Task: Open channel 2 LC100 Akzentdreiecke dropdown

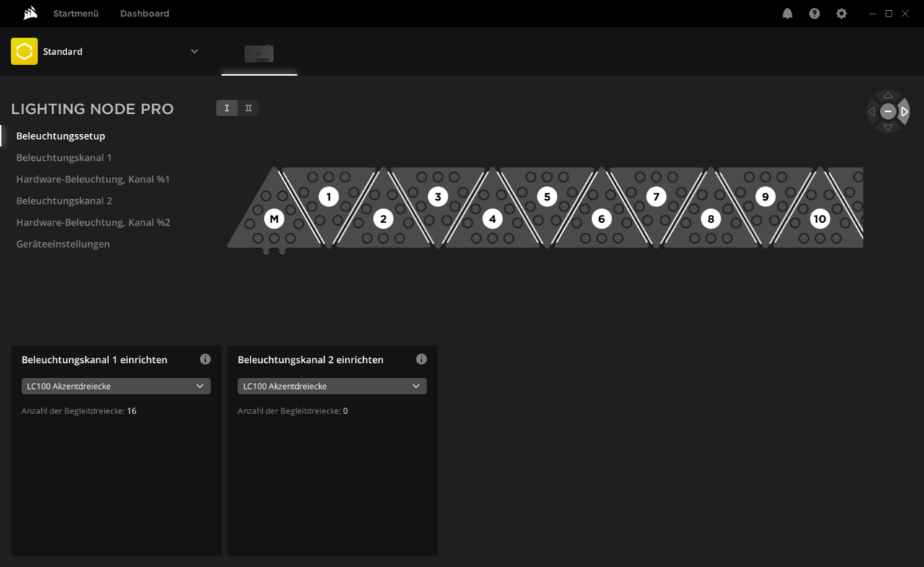Action: pos(332,386)
